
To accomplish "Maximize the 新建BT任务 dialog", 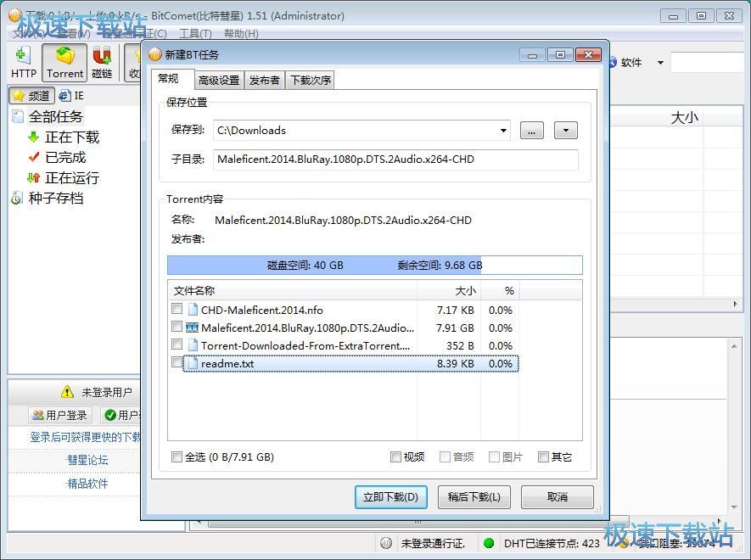I will (560, 54).
